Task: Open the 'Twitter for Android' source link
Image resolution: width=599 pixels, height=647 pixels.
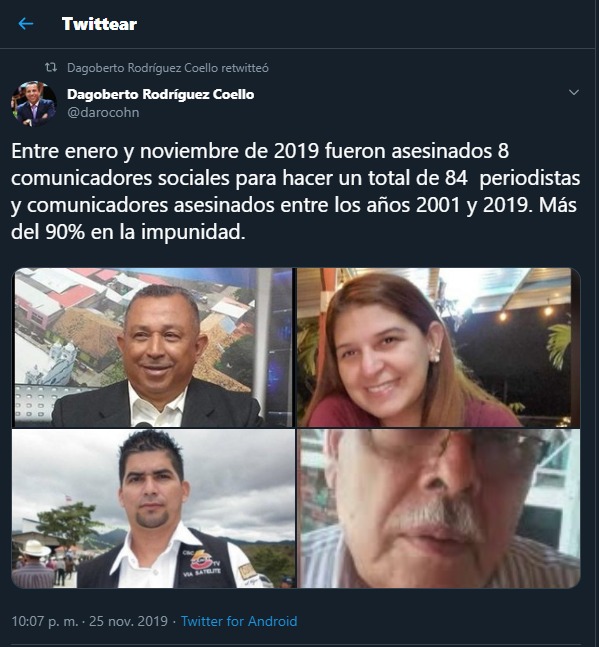Action: point(239,621)
